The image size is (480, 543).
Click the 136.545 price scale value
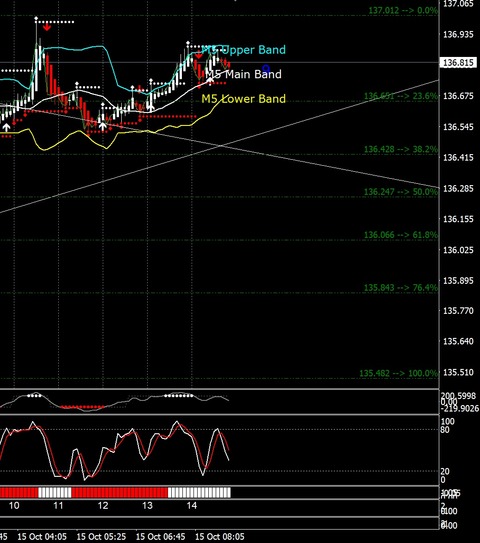click(x=458, y=127)
